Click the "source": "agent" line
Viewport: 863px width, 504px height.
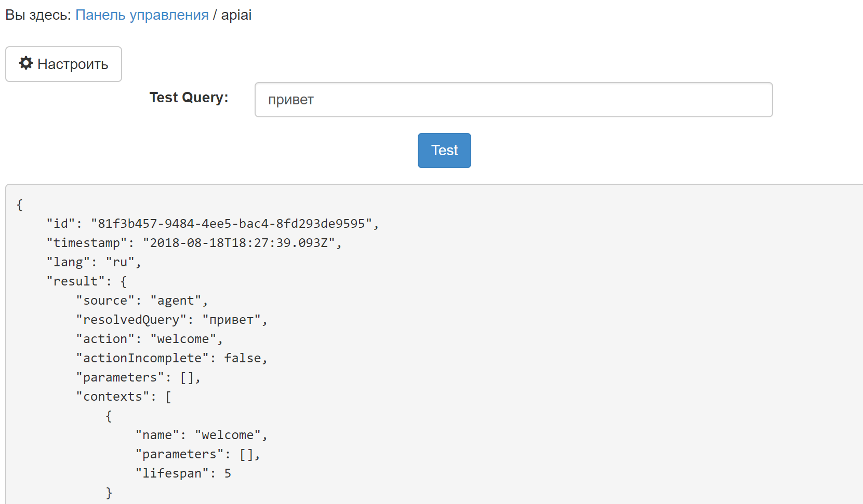point(142,301)
